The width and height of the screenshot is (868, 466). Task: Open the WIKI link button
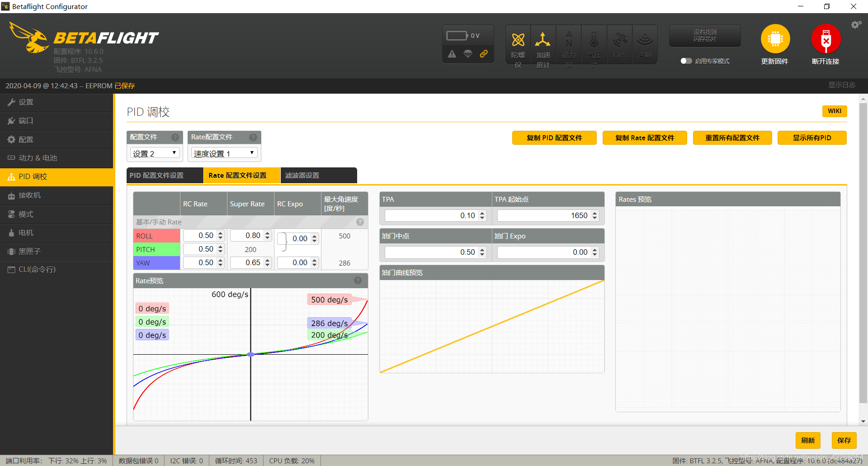[835, 111]
